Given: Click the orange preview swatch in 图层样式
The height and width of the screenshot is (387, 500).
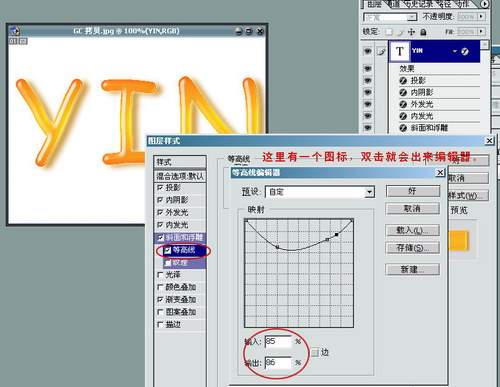Looking at the screenshot, I should pos(459,241).
